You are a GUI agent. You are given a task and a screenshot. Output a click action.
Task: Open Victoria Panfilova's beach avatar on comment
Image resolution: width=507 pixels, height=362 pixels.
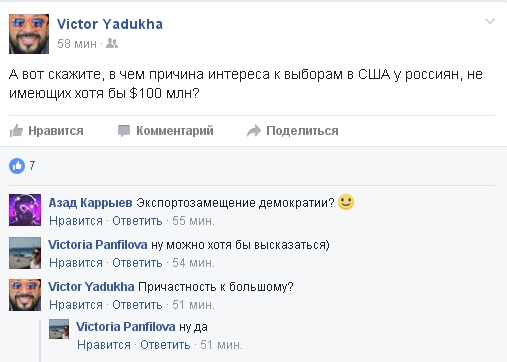tap(25, 253)
